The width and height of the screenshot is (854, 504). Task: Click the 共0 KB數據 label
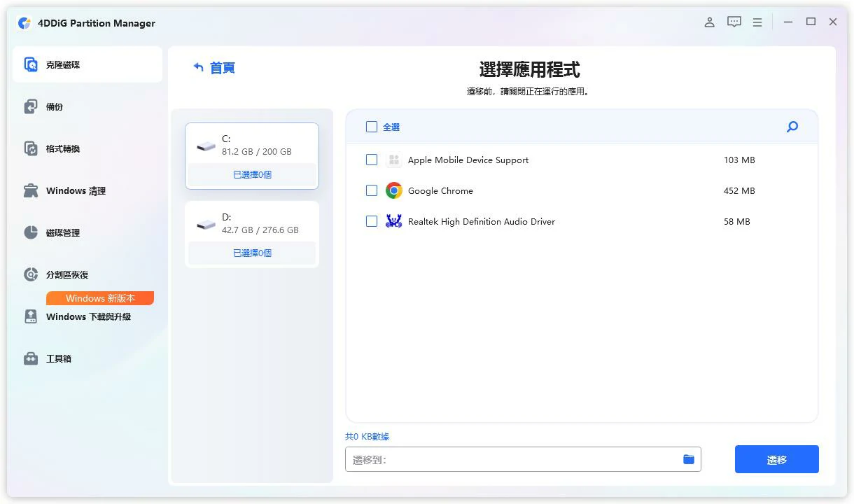tap(367, 436)
